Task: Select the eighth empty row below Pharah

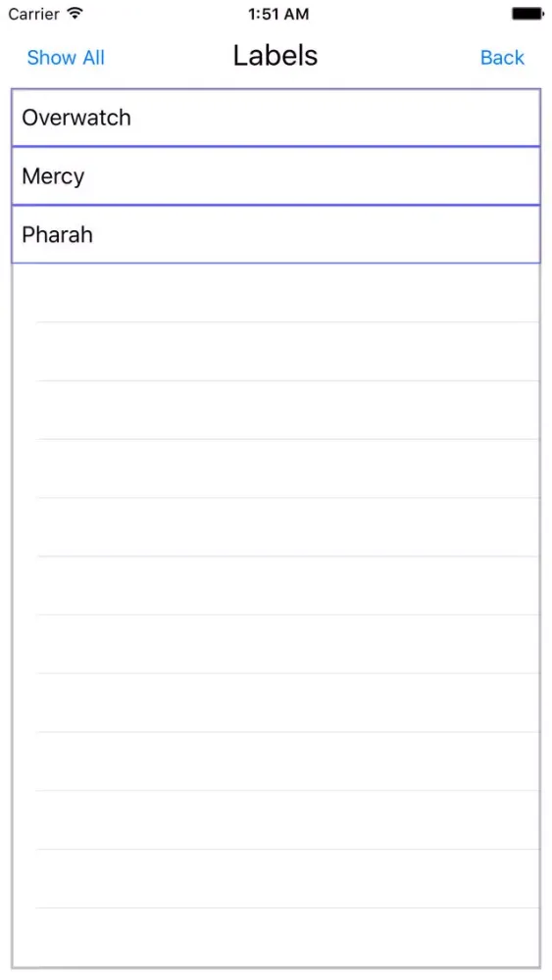Action: tap(276, 703)
